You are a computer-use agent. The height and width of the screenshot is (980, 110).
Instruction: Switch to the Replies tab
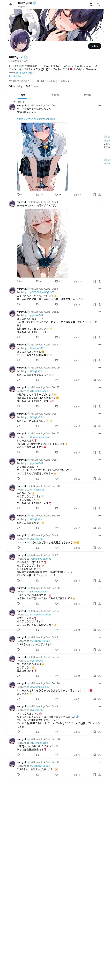pos(55,95)
